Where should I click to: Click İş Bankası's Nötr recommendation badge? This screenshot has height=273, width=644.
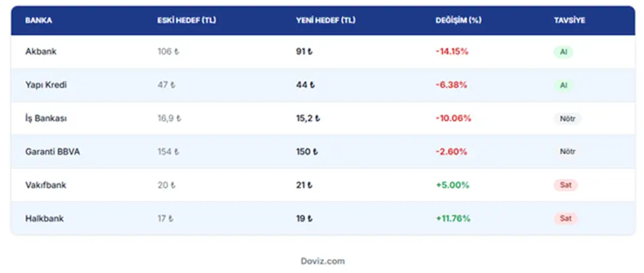pos(567,119)
